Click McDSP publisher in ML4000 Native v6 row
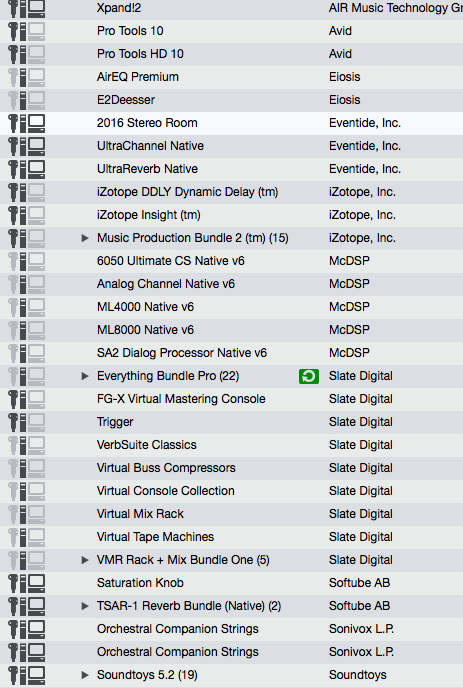The width and height of the screenshot is (463, 688). (x=349, y=307)
